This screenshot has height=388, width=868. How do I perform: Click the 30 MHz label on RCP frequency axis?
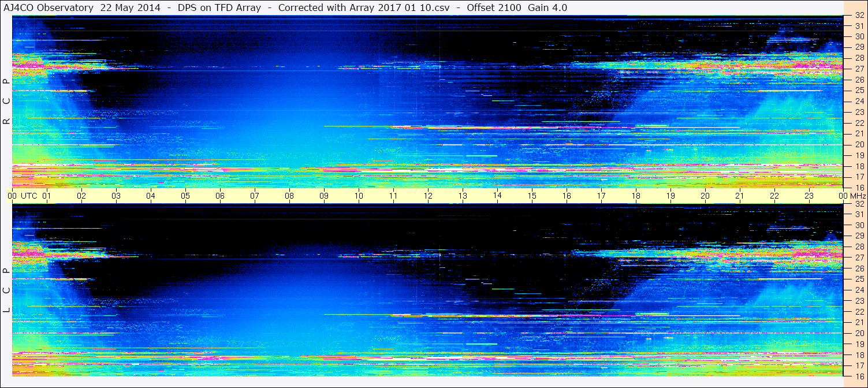tap(859, 36)
